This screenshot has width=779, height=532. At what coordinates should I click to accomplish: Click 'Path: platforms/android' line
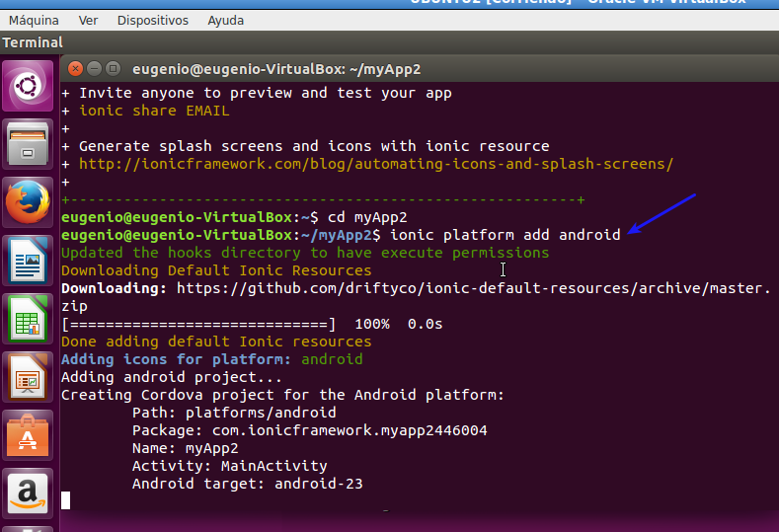point(234,413)
